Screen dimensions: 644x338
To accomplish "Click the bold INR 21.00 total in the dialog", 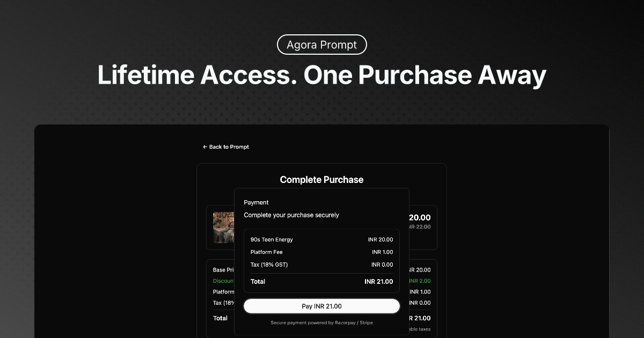I will (x=378, y=282).
